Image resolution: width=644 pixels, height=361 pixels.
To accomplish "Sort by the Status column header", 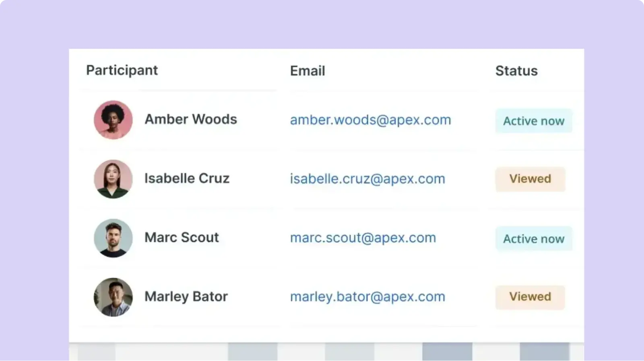I will pos(516,71).
